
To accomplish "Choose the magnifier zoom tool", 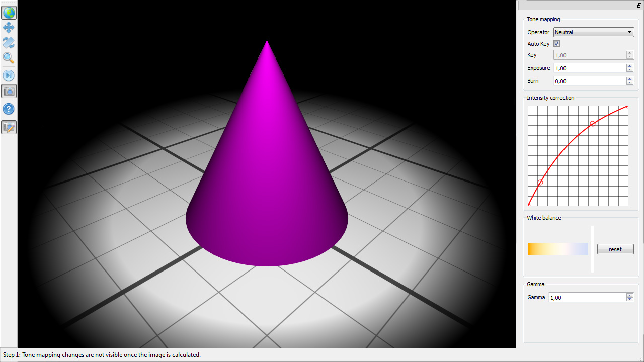I will click(9, 58).
